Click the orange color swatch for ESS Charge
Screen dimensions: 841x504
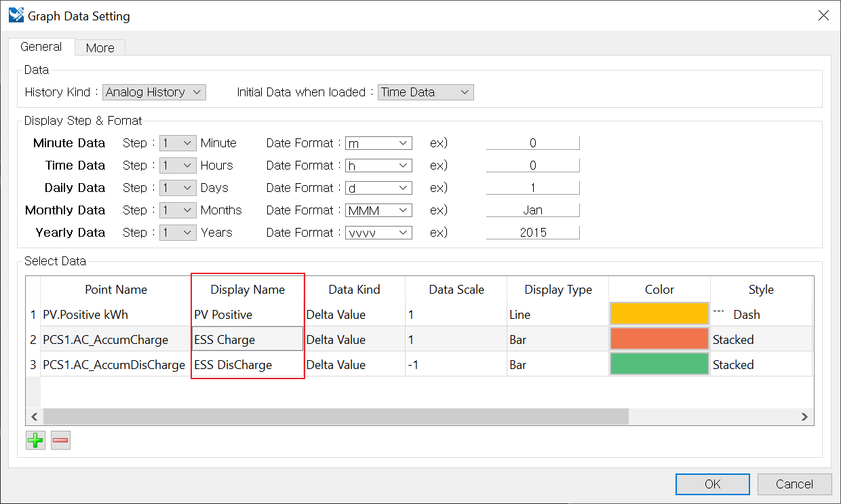point(659,339)
